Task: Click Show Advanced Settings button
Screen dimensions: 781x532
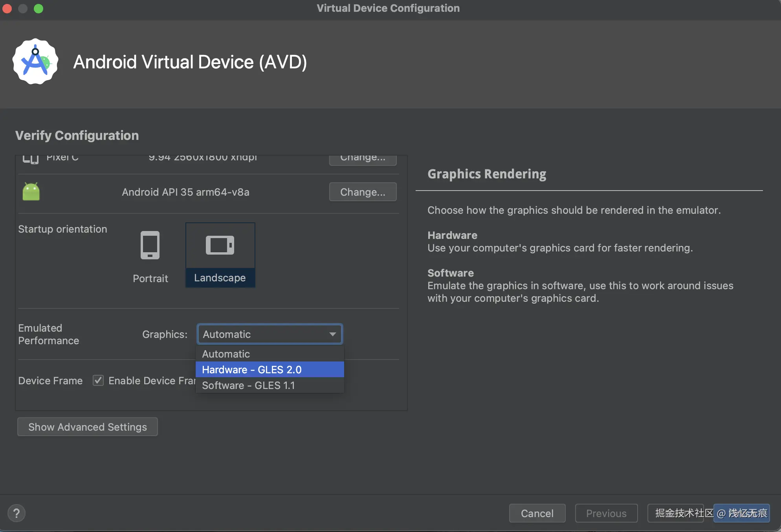Action: tap(88, 427)
